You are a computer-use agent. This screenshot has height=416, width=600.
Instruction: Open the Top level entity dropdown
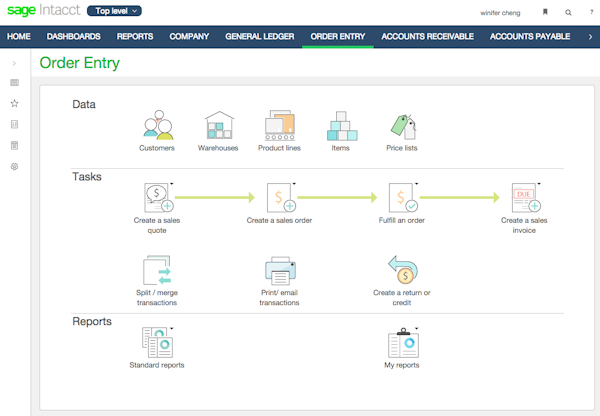[115, 12]
